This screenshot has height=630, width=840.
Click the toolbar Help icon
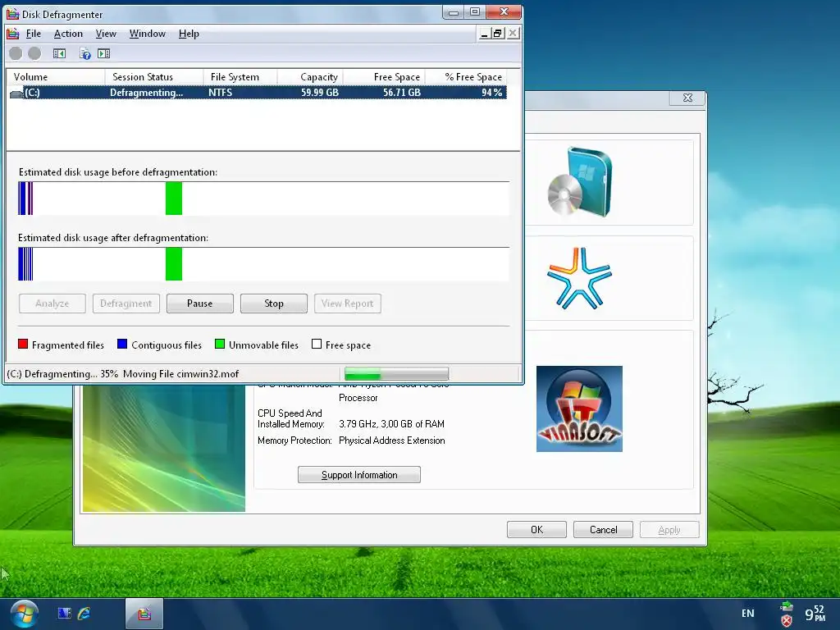coord(85,53)
